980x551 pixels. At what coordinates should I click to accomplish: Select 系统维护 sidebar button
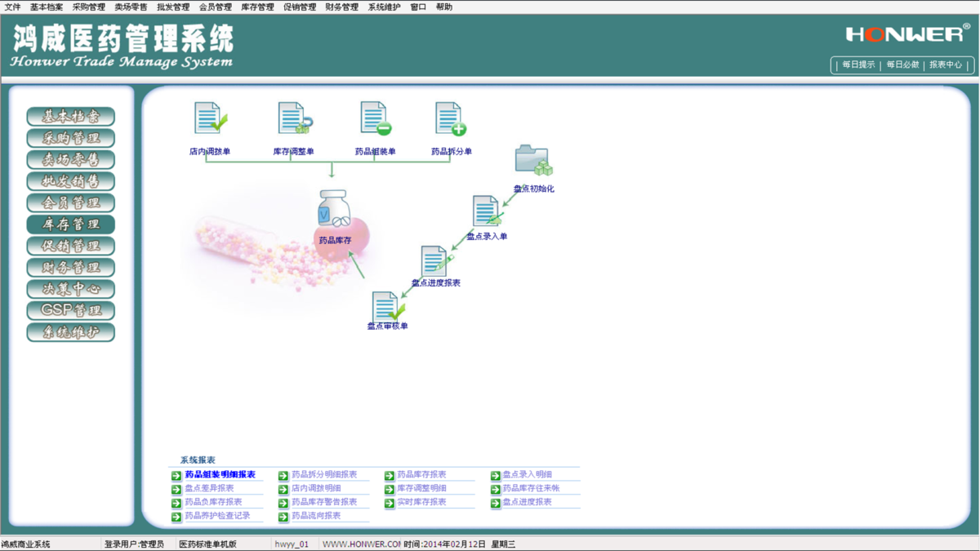tap(71, 332)
